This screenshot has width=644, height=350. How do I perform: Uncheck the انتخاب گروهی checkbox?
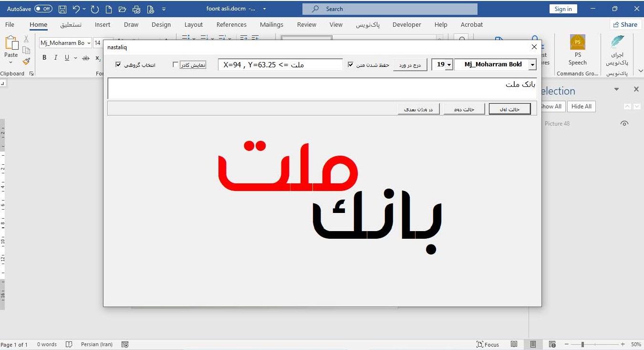118,65
